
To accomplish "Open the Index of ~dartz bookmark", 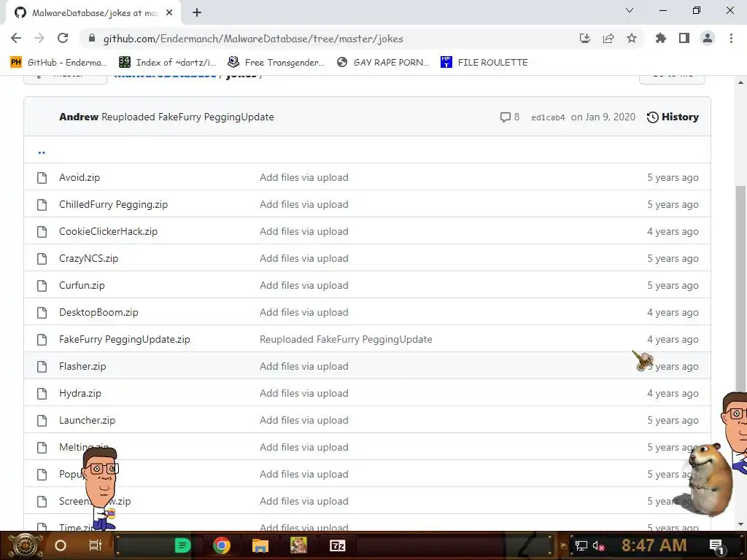I will point(167,63).
